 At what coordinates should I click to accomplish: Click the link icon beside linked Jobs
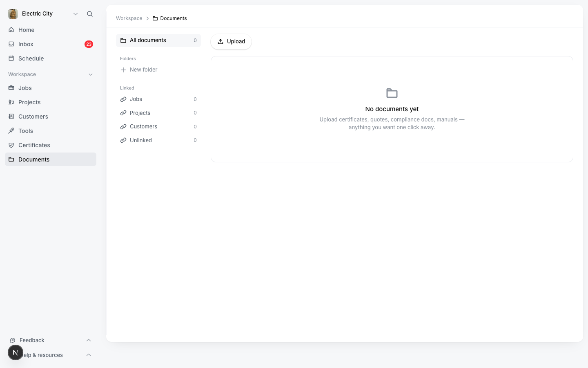123,99
